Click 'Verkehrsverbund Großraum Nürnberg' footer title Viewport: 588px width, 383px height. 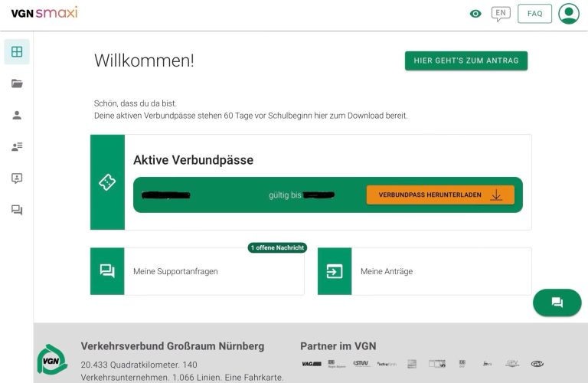tap(172, 346)
